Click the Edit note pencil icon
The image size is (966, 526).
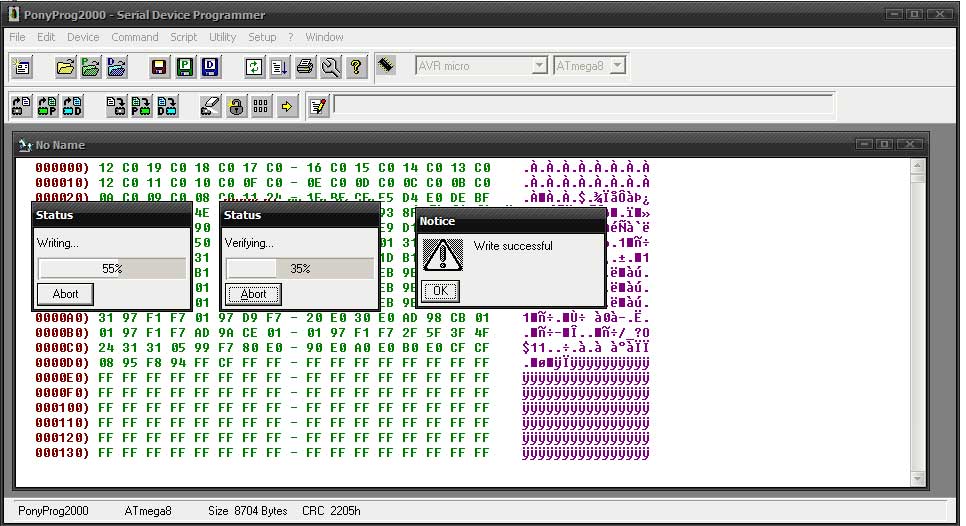(319, 107)
